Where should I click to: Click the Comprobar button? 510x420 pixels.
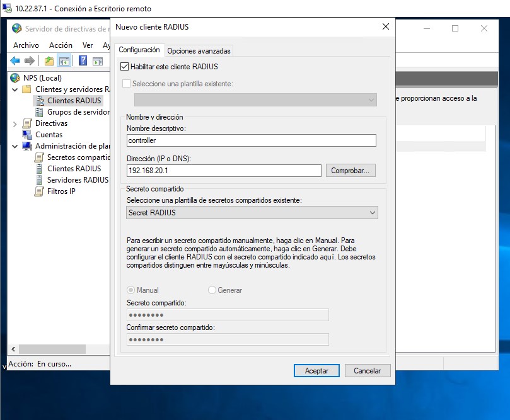pos(351,171)
